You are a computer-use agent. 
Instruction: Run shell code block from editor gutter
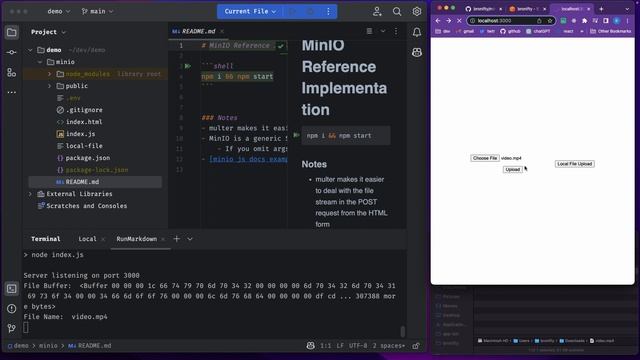pyautogui.click(x=188, y=66)
